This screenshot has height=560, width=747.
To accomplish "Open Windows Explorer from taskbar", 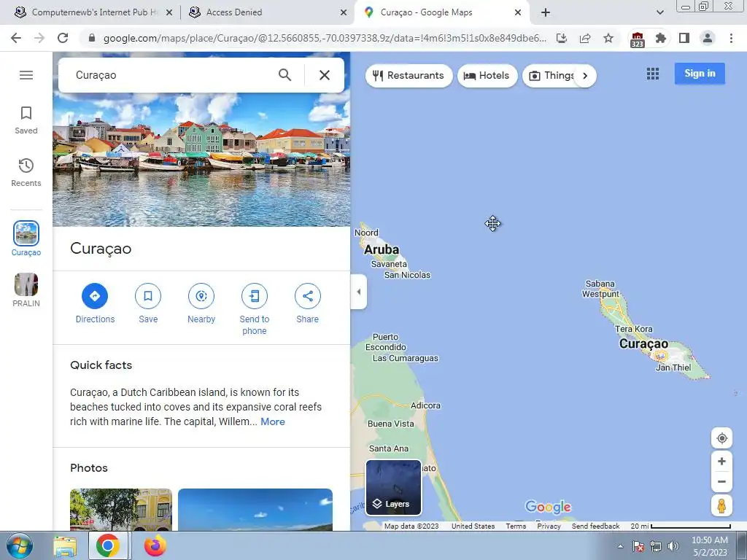I will pyautogui.click(x=65, y=546).
